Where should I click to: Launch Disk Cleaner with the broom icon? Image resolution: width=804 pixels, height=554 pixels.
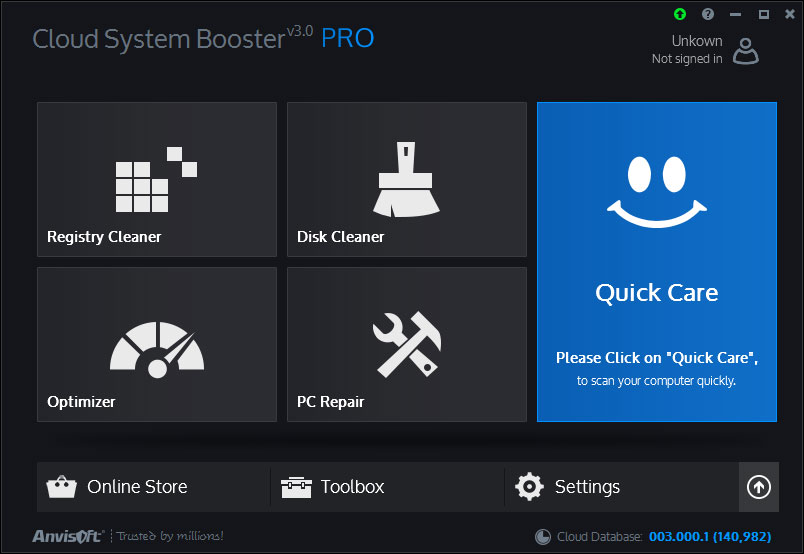[406, 180]
